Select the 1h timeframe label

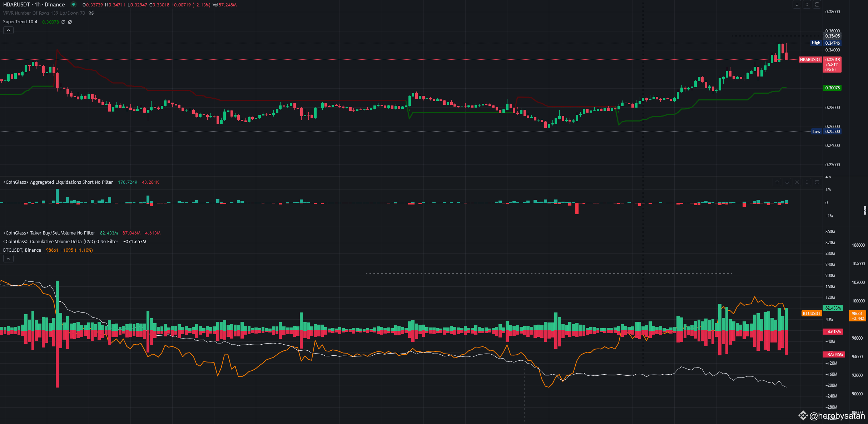(x=37, y=4)
